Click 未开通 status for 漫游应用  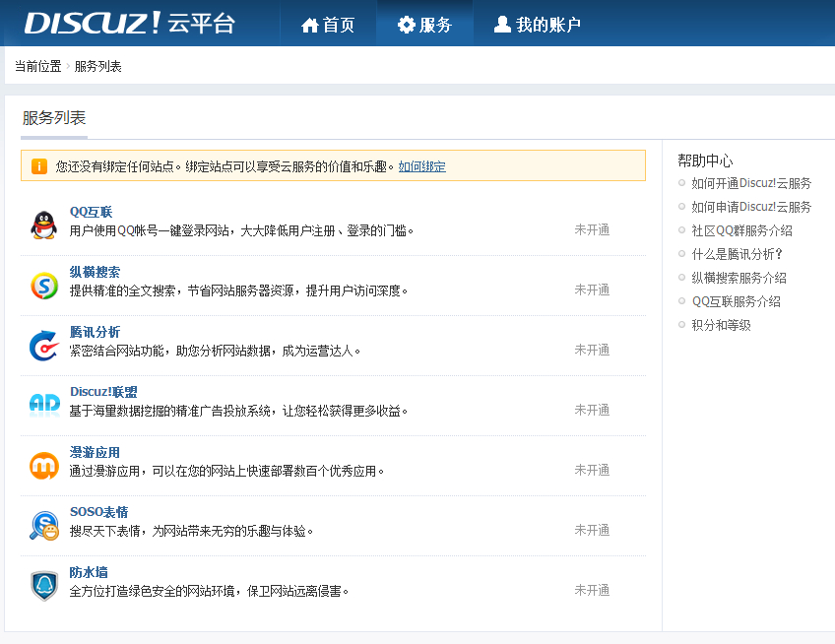[592, 471]
